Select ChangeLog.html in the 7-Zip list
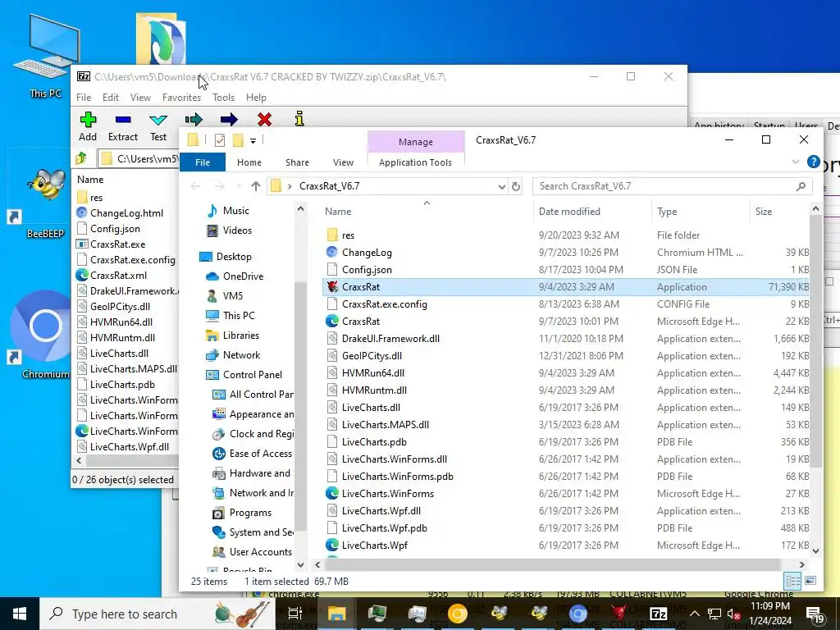Viewport: 840px width, 630px height. coord(126,213)
